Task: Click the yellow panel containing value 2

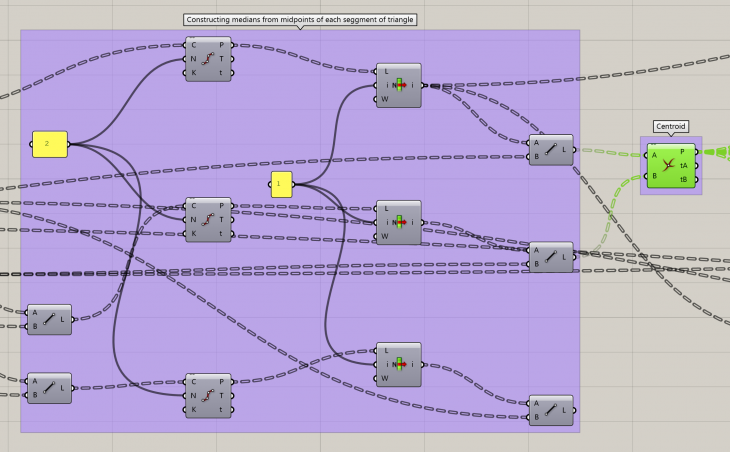Action: coord(49,144)
